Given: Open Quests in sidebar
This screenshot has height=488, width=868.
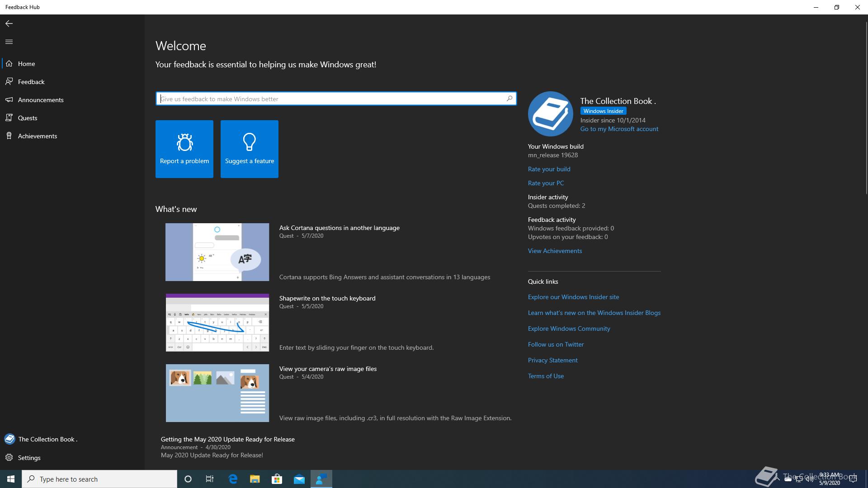Looking at the screenshot, I should [x=72, y=118].
